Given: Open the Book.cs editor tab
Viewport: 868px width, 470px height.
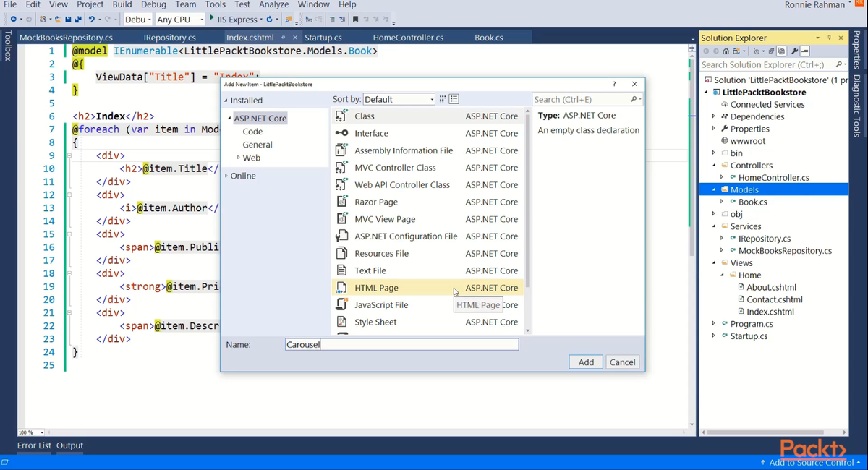Looking at the screenshot, I should 489,38.
